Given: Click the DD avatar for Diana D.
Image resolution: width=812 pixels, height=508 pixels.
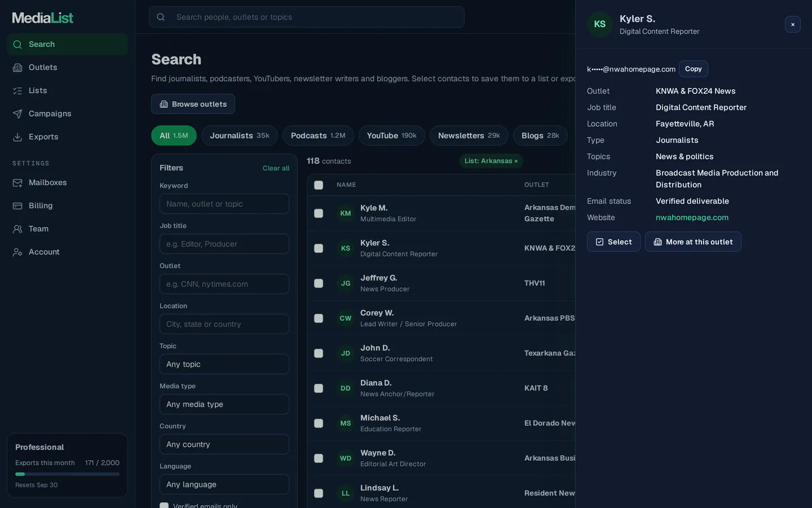Looking at the screenshot, I should (346, 388).
